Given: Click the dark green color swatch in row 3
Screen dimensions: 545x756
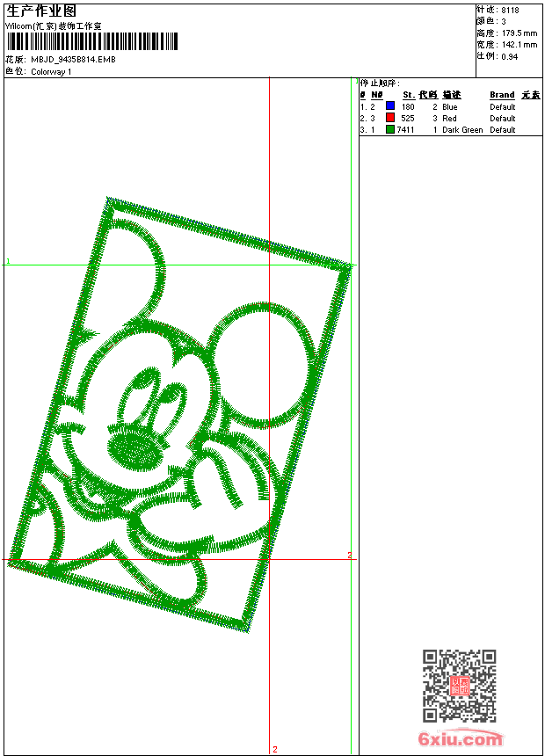Looking at the screenshot, I should click(x=390, y=129).
